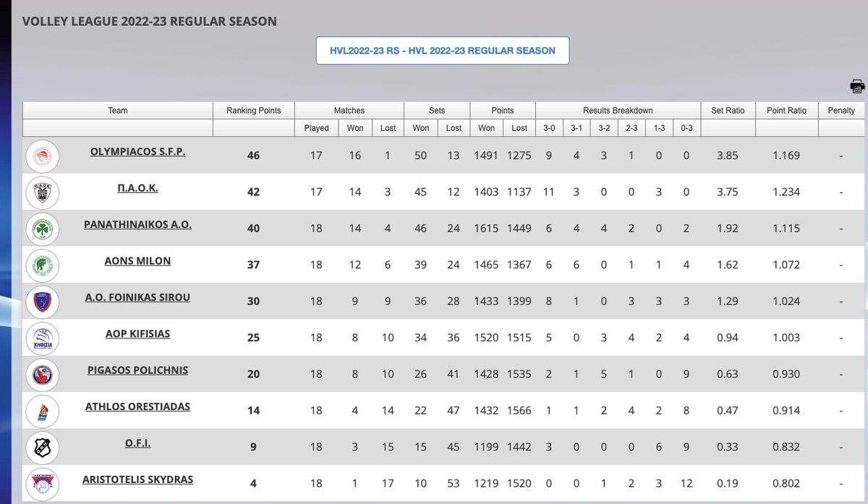This screenshot has width=868, height=504.
Task: Click the O.F.I. team logo
Action: click(43, 447)
